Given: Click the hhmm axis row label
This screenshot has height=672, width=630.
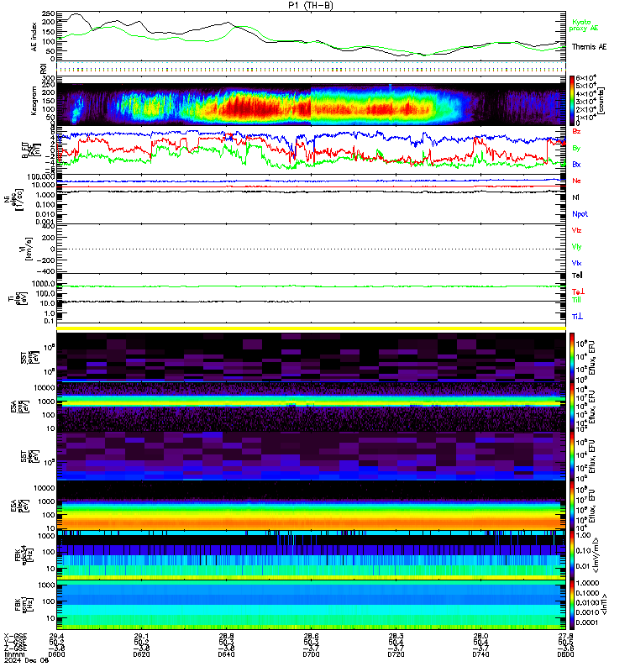Looking at the screenshot, I should pyautogui.click(x=13, y=654).
